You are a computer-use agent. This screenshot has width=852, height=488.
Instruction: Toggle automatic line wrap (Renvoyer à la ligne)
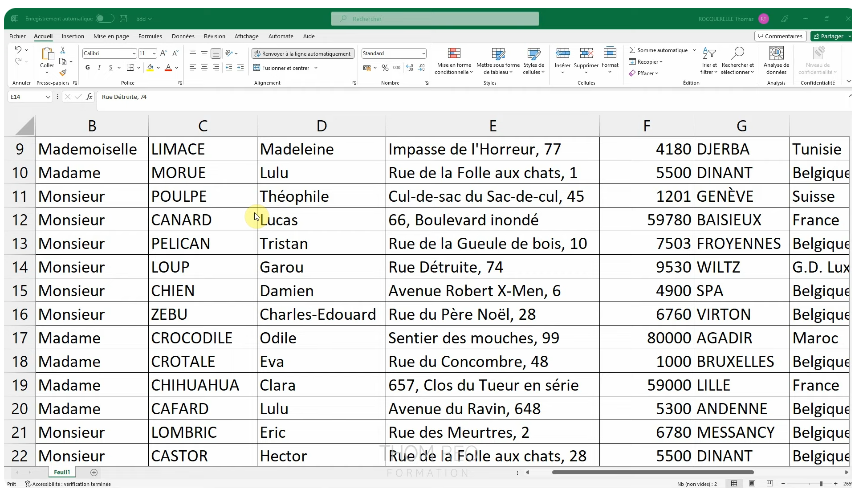(302, 54)
